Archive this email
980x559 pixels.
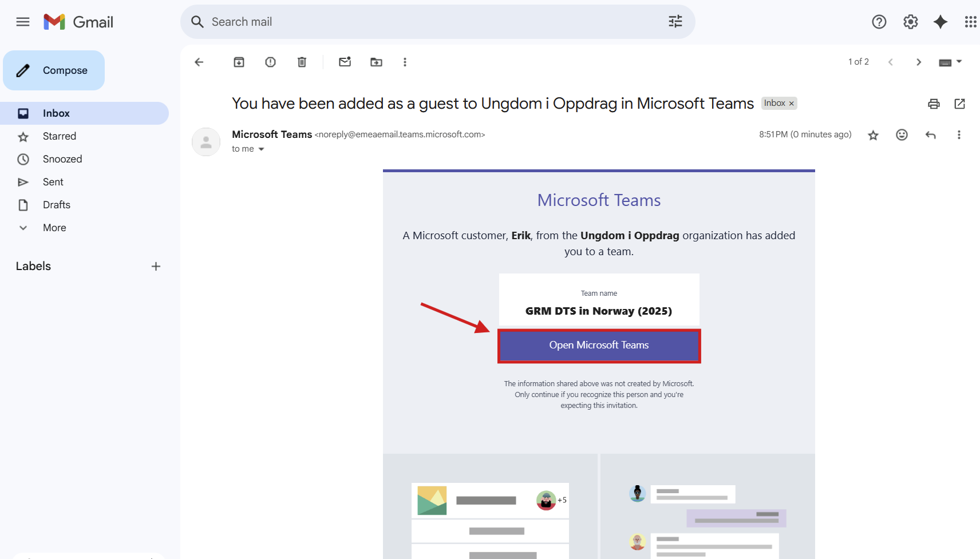tap(239, 62)
